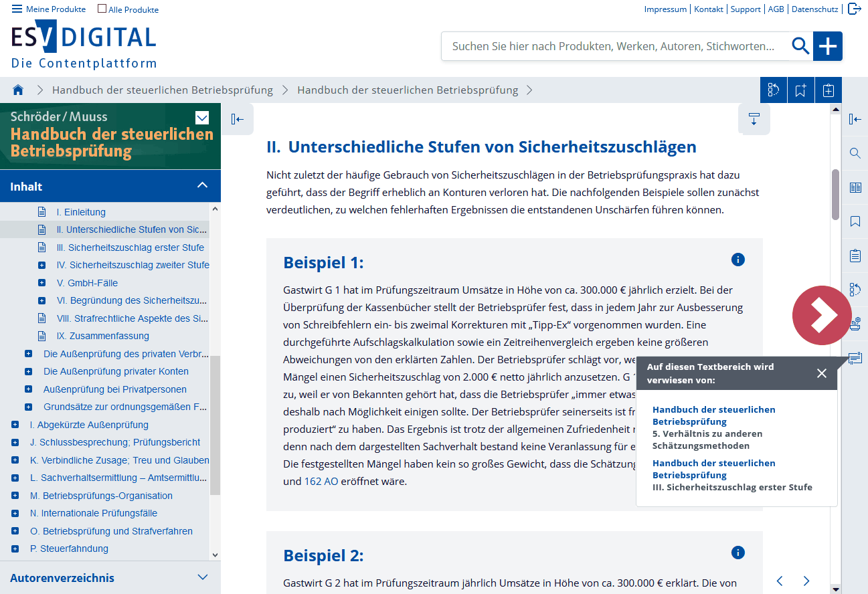Click the blue plus advanced search button
The height and width of the screenshot is (594, 868).
pyautogui.click(x=828, y=46)
